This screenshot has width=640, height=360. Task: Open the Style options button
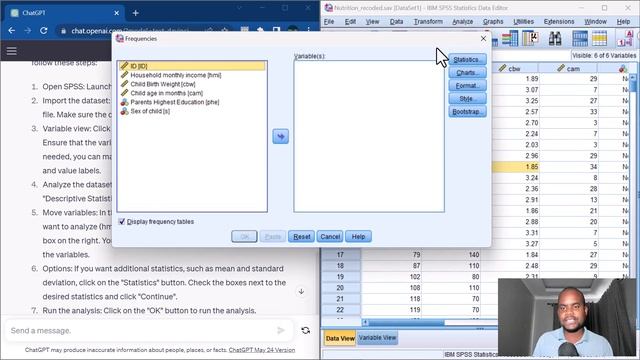tap(467, 99)
